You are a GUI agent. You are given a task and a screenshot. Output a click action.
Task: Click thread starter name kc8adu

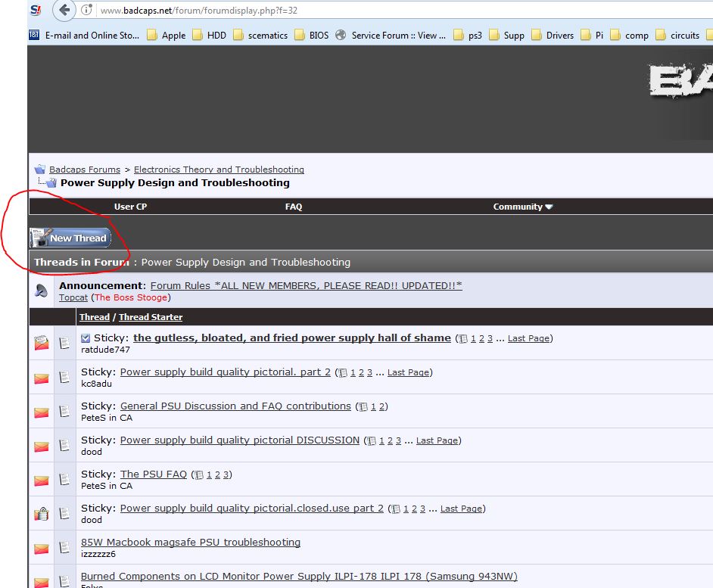[x=96, y=384]
